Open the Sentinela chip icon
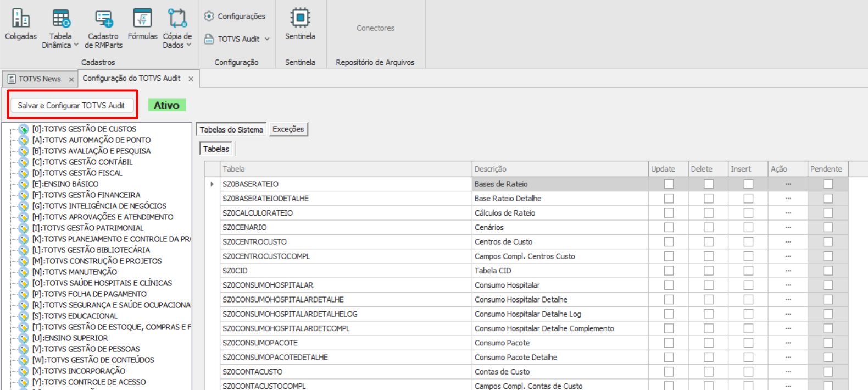 point(300,18)
